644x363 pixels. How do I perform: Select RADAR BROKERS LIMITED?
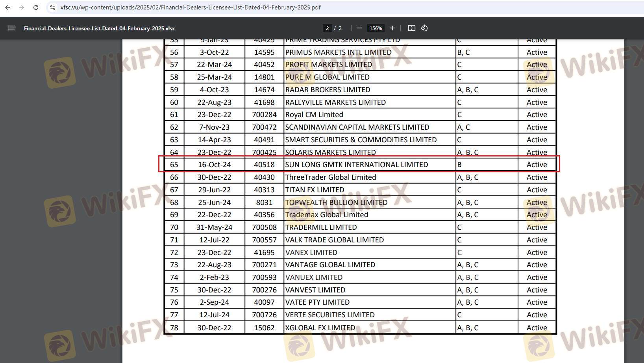tap(328, 90)
